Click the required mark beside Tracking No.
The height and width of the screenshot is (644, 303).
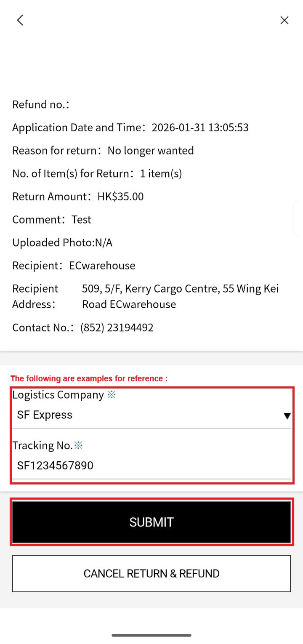pyautogui.click(x=79, y=445)
